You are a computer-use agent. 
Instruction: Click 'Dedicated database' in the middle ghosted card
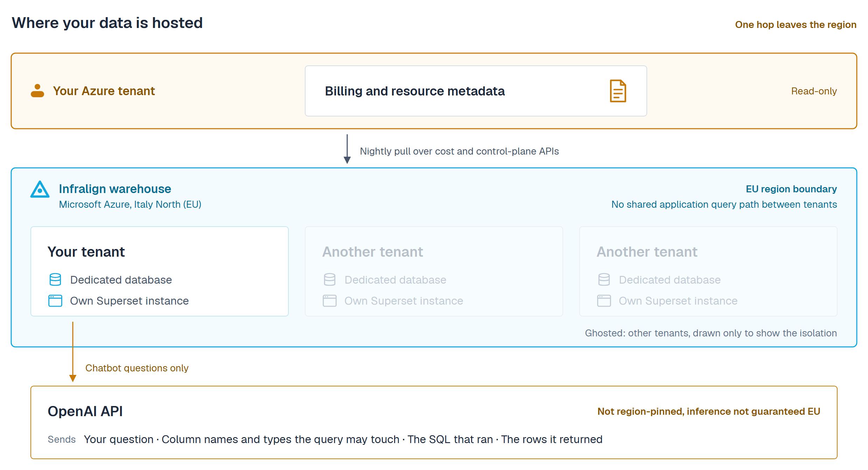pos(395,280)
